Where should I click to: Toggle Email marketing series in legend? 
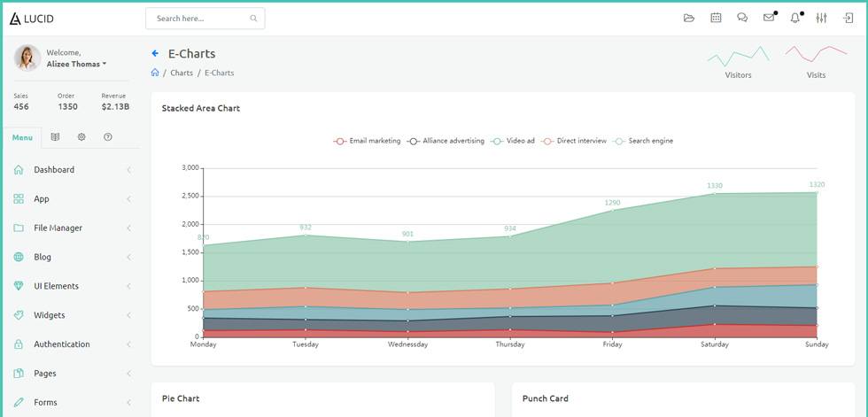367,141
